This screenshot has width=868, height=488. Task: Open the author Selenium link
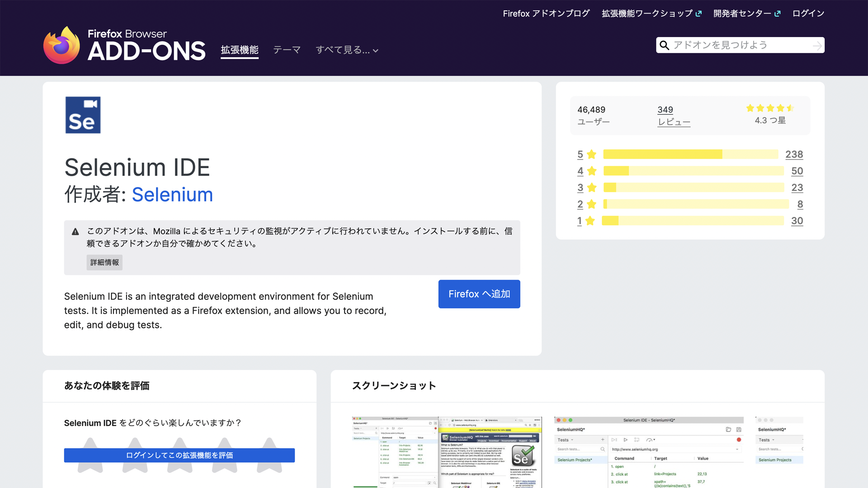(172, 195)
